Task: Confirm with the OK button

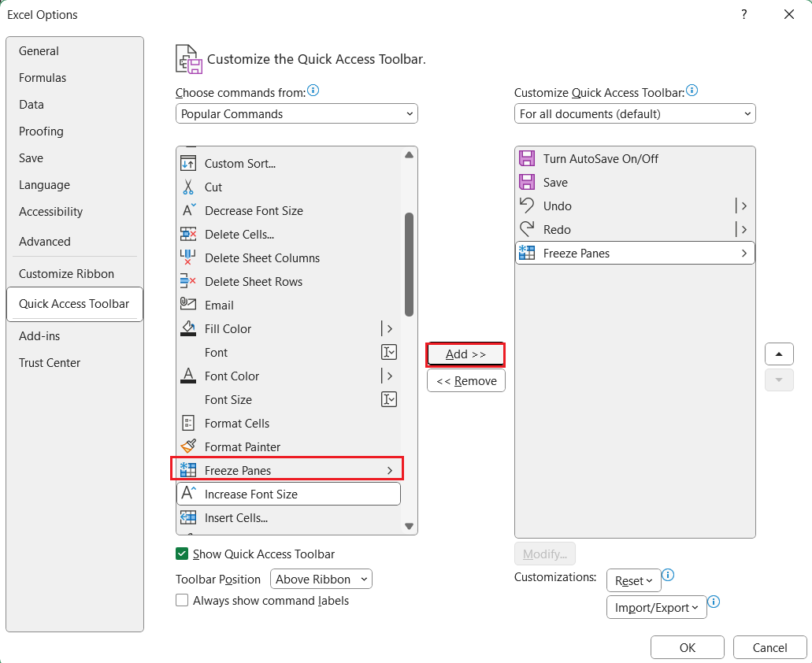Action: 688,647
